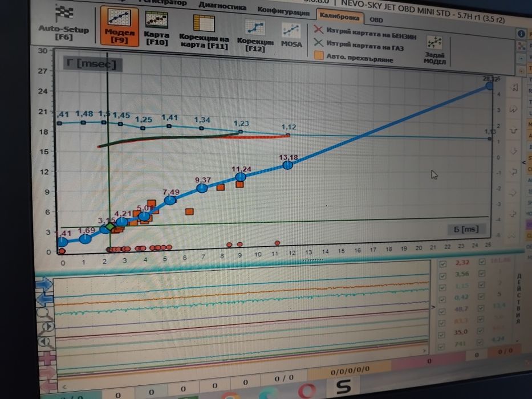This screenshot has width=532, height=399.
Task: Switch to the Конфигурация tab
Action: pos(283,11)
